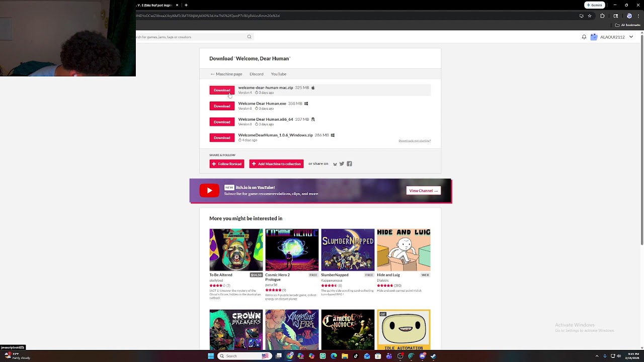Open Chrome's three-dot menu
Screen dimensions: 644x362
point(637,16)
